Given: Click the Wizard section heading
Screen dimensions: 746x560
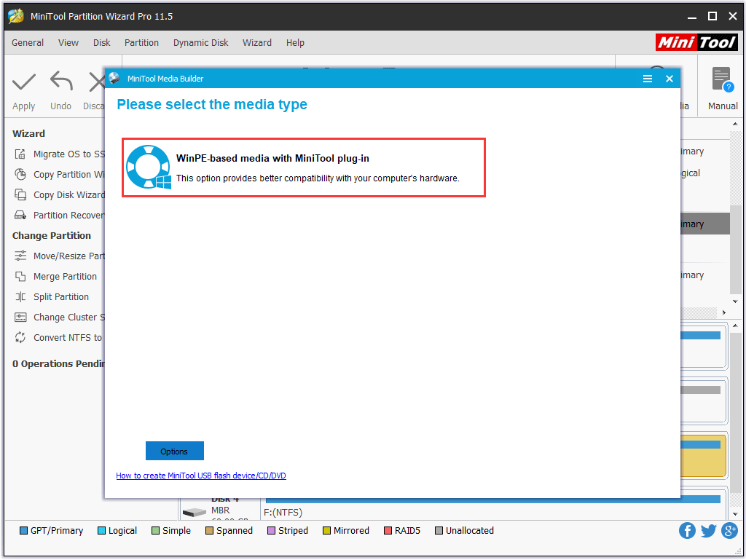Looking at the screenshot, I should (x=28, y=133).
